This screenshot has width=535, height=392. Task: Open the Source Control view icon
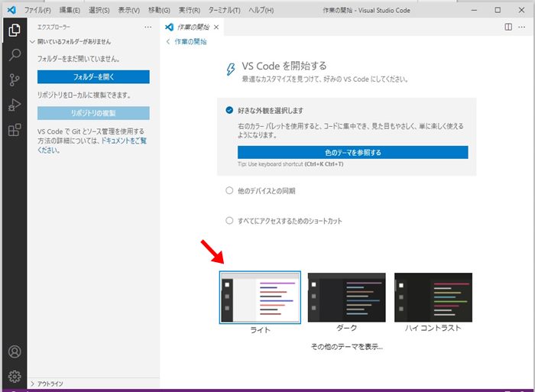pyautogui.click(x=15, y=79)
